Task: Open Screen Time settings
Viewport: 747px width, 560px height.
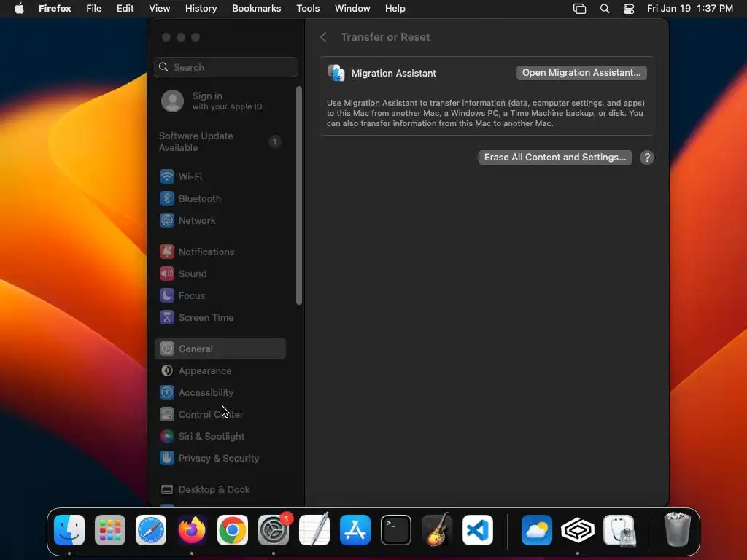Action: tap(220, 318)
